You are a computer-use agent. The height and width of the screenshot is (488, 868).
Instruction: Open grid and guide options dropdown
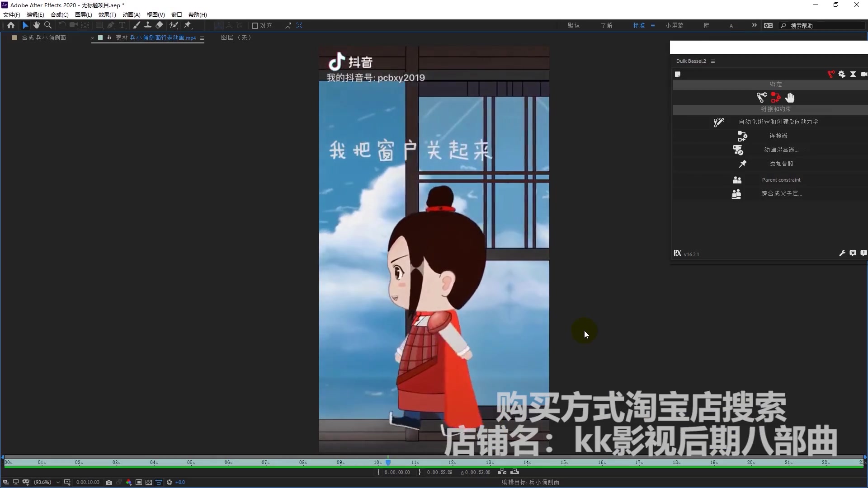point(67,482)
